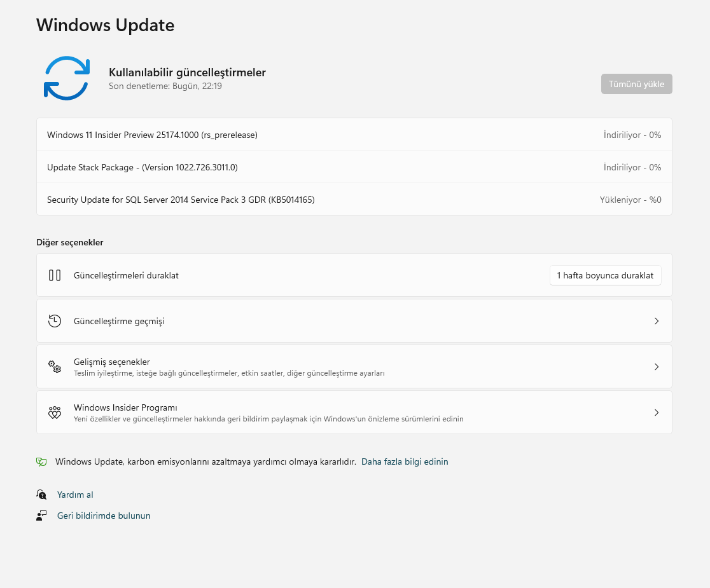Screen dimensions: 710x588
Task: Follow the Daha fazla bilgi edinin link
Action: click(x=405, y=462)
